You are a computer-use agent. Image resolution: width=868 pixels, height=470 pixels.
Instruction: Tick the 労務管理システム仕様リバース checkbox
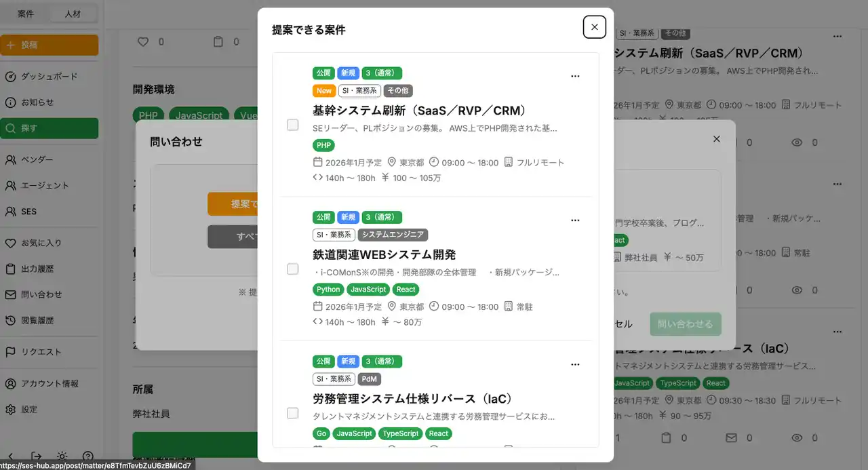[293, 413]
